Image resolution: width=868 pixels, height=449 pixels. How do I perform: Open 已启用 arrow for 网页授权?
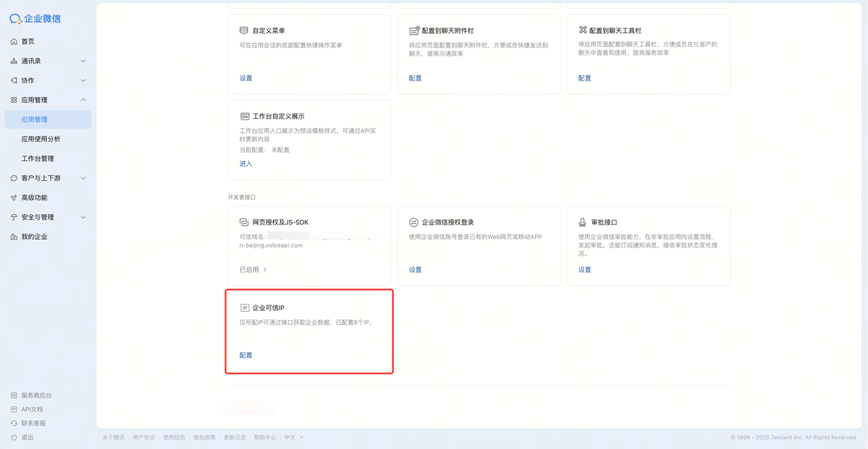(265, 270)
